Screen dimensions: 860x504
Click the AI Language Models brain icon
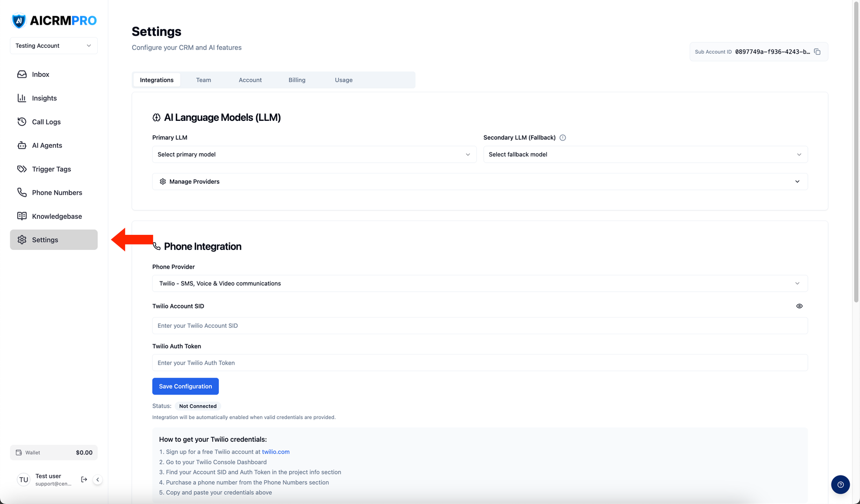[156, 118]
